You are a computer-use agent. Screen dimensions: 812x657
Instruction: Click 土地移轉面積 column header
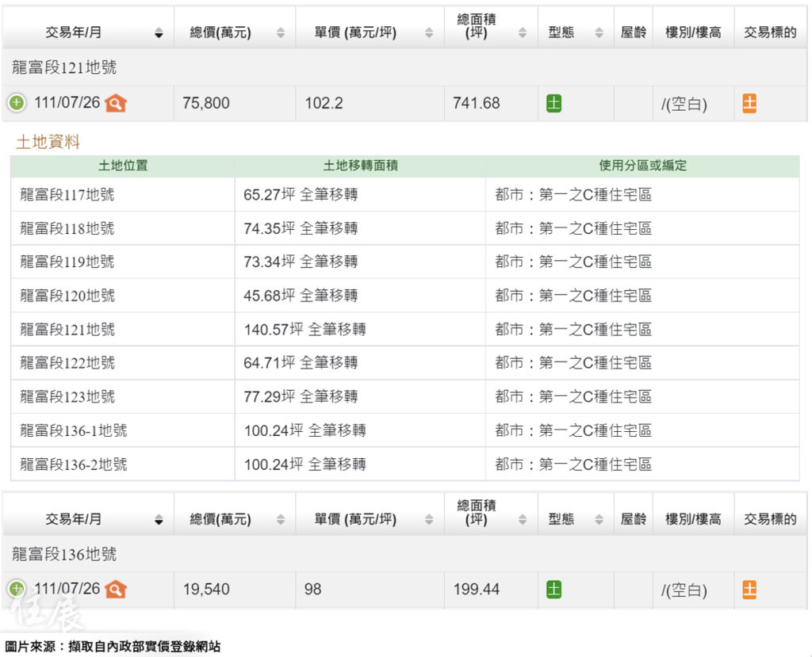(x=360, y=166)
